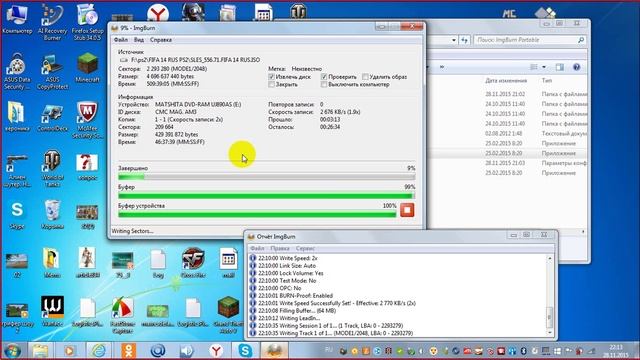The image size is (640, 360).
Task: Enable the Удалить образ checkbox
Action: point(365,77)
